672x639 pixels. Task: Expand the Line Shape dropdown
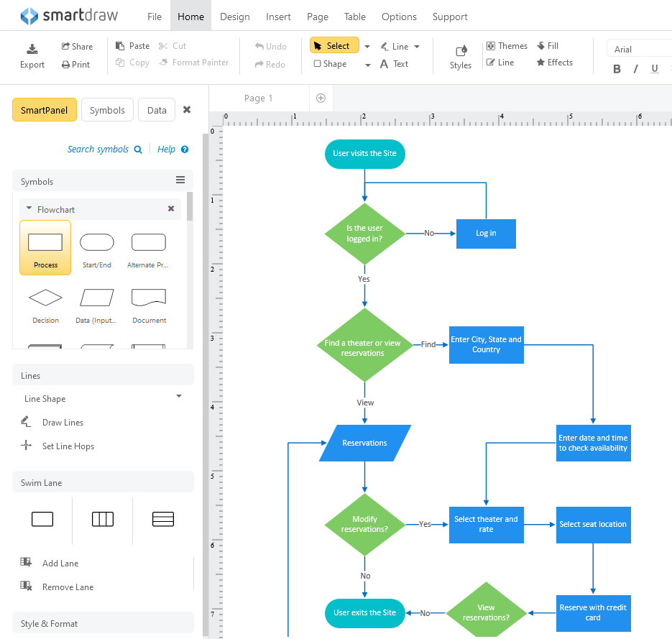coord(179,396)
